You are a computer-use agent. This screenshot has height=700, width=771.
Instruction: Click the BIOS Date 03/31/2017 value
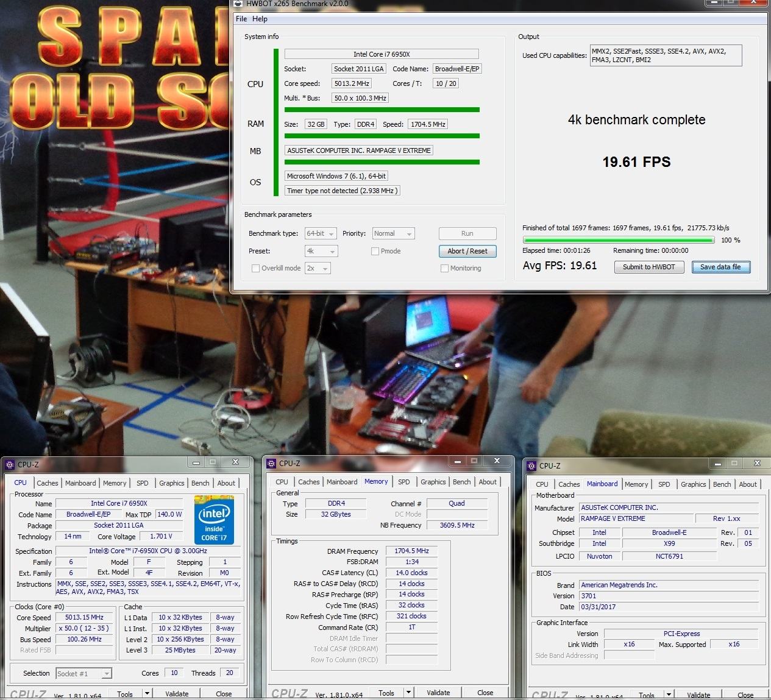[x=669, y=607]
